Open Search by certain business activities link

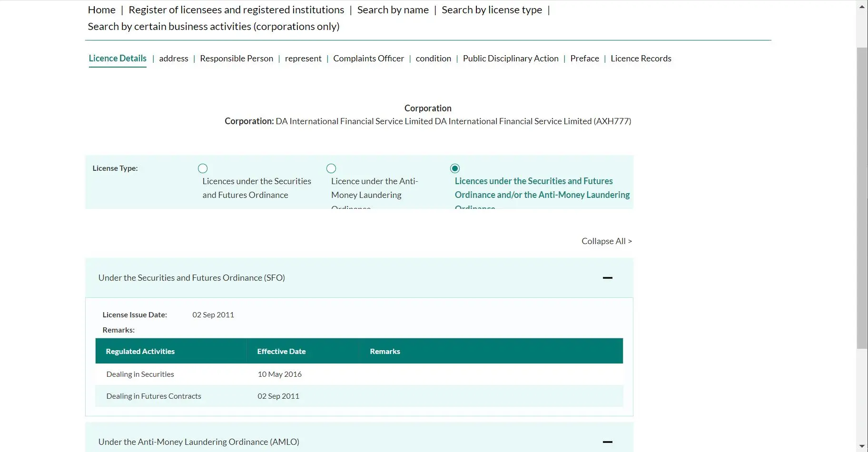coord(214,27)
